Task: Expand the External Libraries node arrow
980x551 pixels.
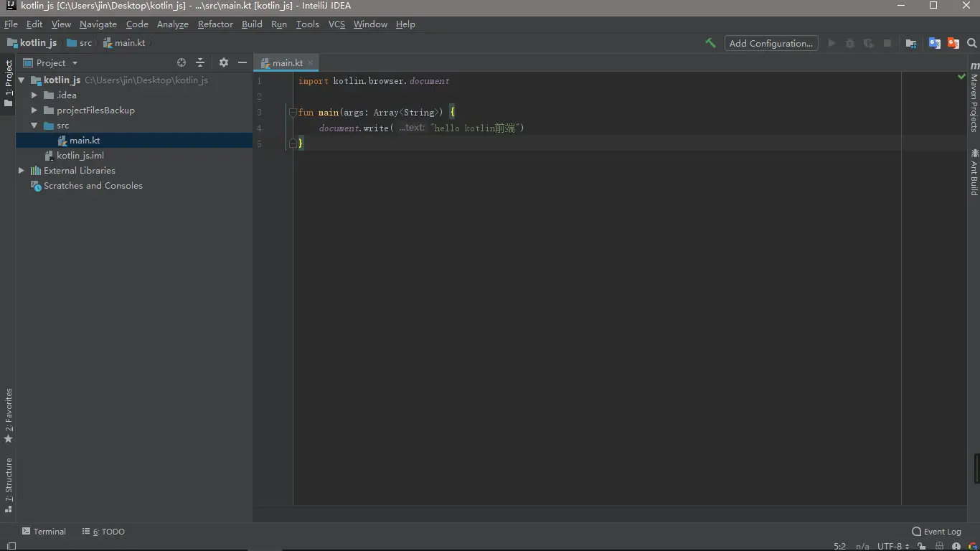Action: coord(22,171)
